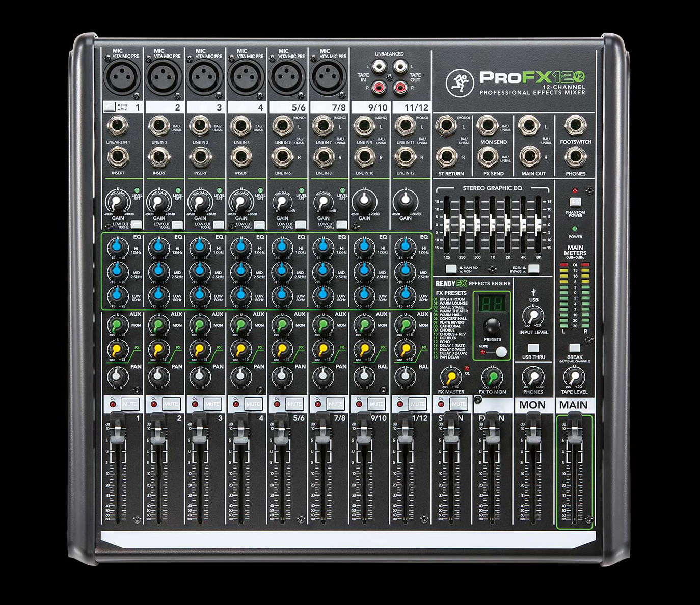Click the Footswitch jack
The image size is (700, 605).
575,125
